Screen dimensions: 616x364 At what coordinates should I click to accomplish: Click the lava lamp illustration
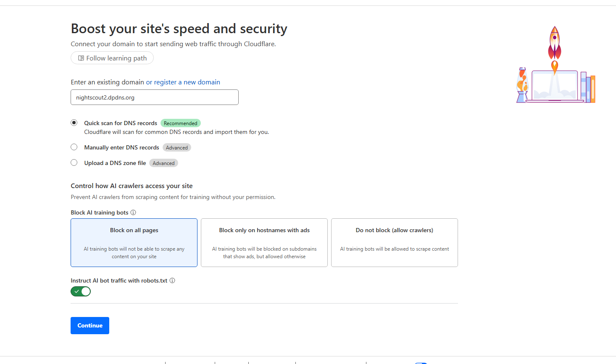[x=522, y=86]
